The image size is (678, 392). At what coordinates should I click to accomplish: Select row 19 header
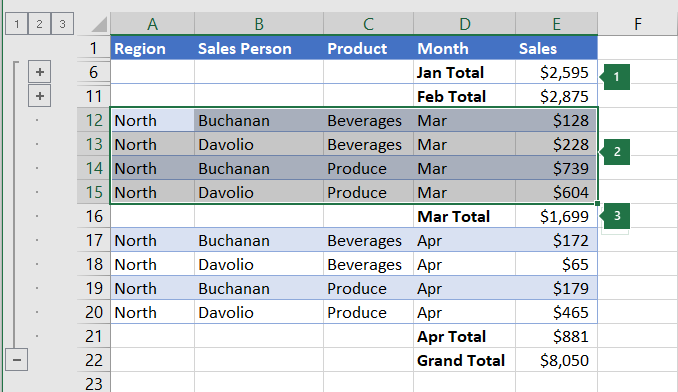(x=93, y=288)
